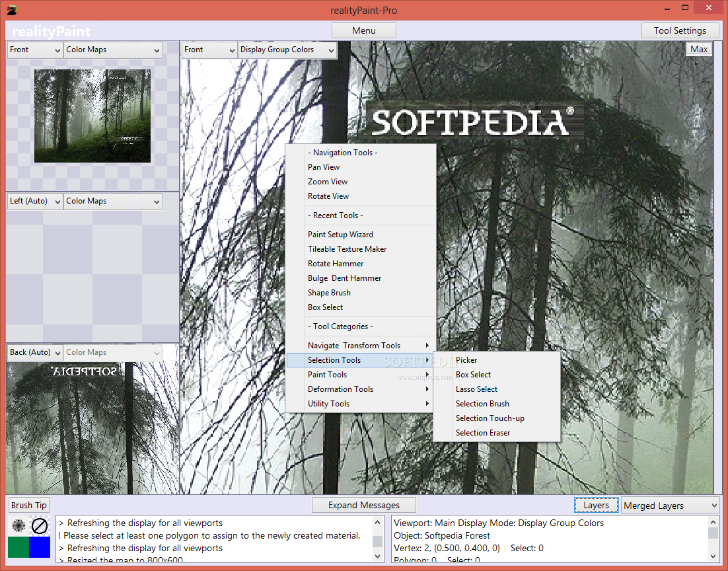Select Picker in submenu

497,360
